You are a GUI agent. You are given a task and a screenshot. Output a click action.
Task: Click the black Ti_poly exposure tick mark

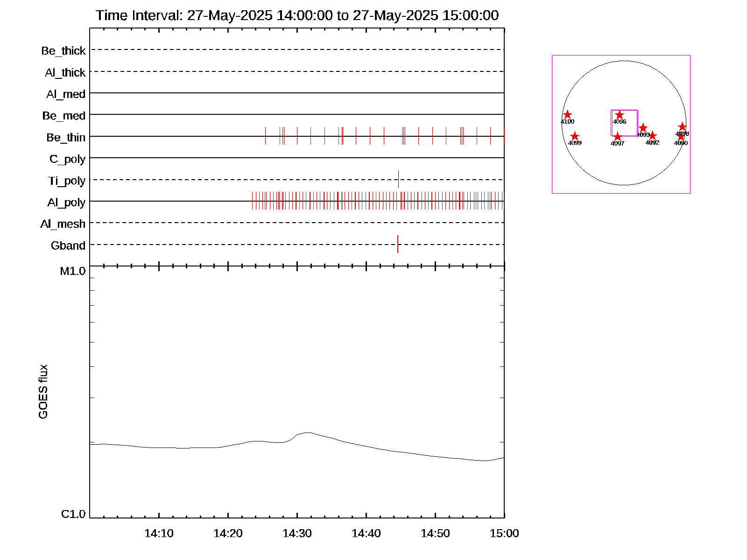398,179
